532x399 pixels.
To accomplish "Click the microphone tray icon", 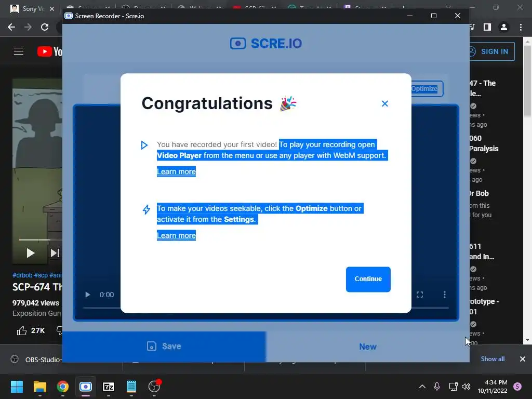I will click(437, 387).
